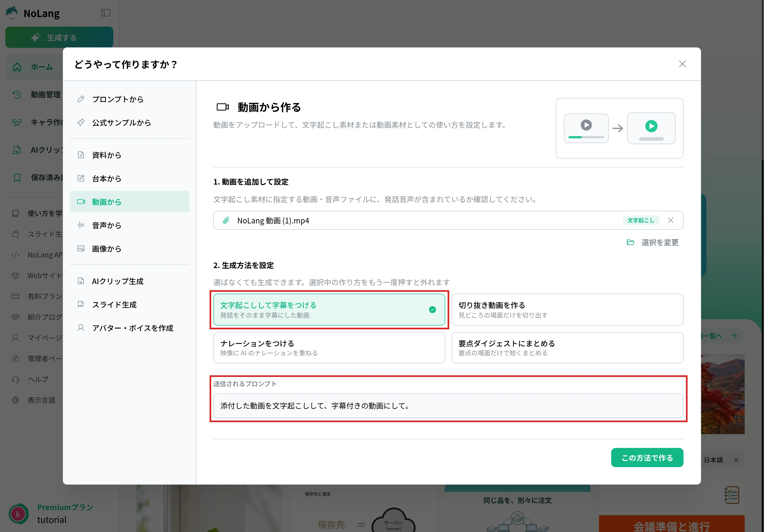Open キャラ作成 people icon in sidebar
The width and height of the screenshot is (766, 532).
click(17, 122)
